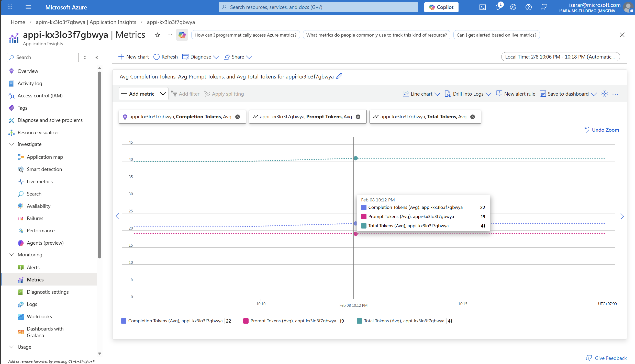635x364 pixels.
Task: Click the global search resources box
Action: point(318,7)
